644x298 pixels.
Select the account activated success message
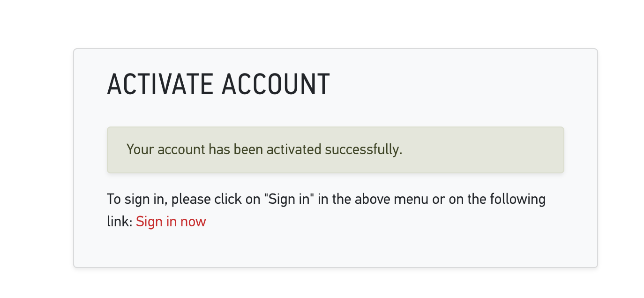pyautogui.click(x=264, y=150)
